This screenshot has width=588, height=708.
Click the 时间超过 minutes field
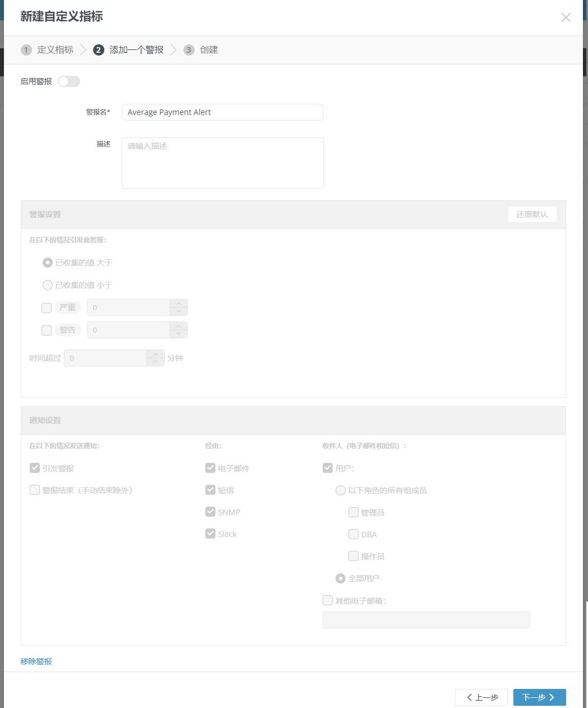point(105,358)
